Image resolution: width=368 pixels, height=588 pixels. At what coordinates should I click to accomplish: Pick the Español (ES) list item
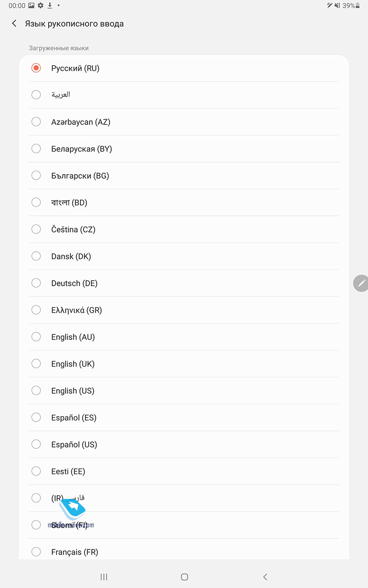(x=74, y=418)
